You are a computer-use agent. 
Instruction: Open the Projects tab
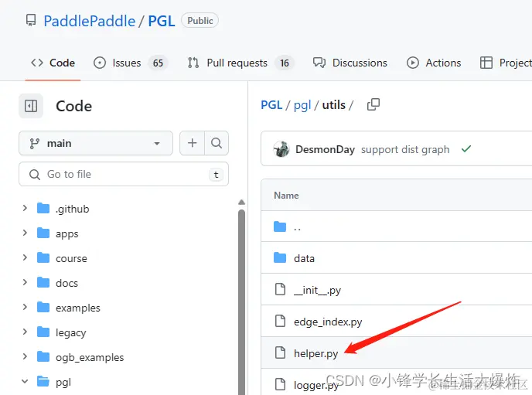[506, 63]
